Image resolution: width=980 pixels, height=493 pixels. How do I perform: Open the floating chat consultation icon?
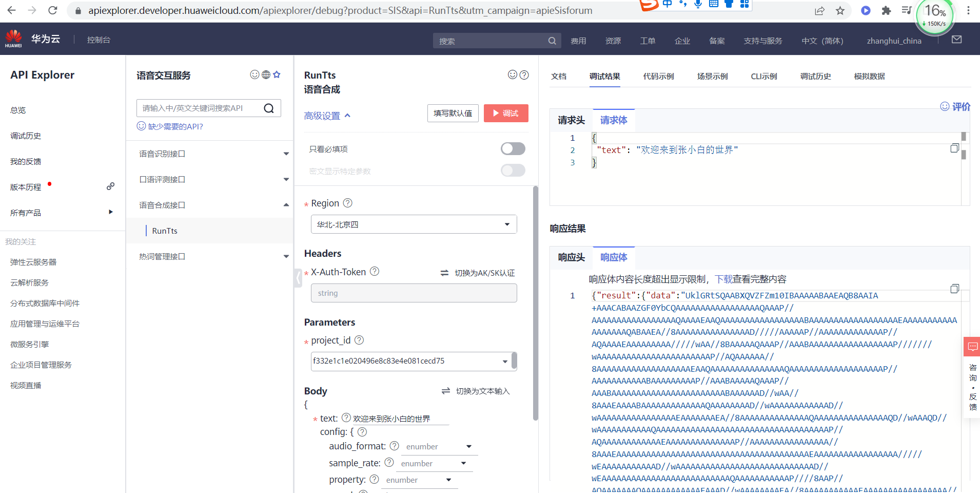[972, 347]
